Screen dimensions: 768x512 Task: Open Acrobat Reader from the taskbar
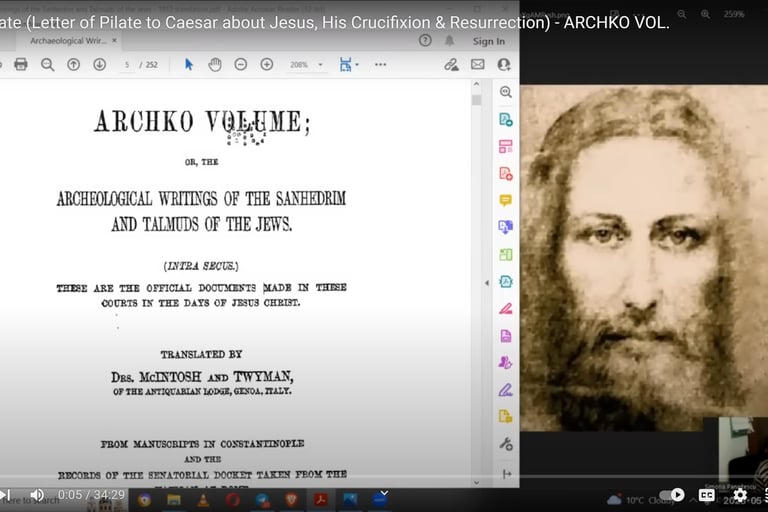pos(321,500)
